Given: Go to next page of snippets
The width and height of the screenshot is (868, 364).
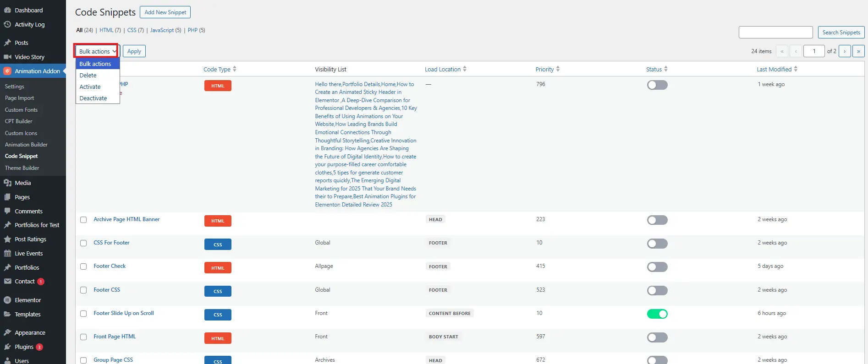Looking at the screenshot, I should [x=845, y=51].
